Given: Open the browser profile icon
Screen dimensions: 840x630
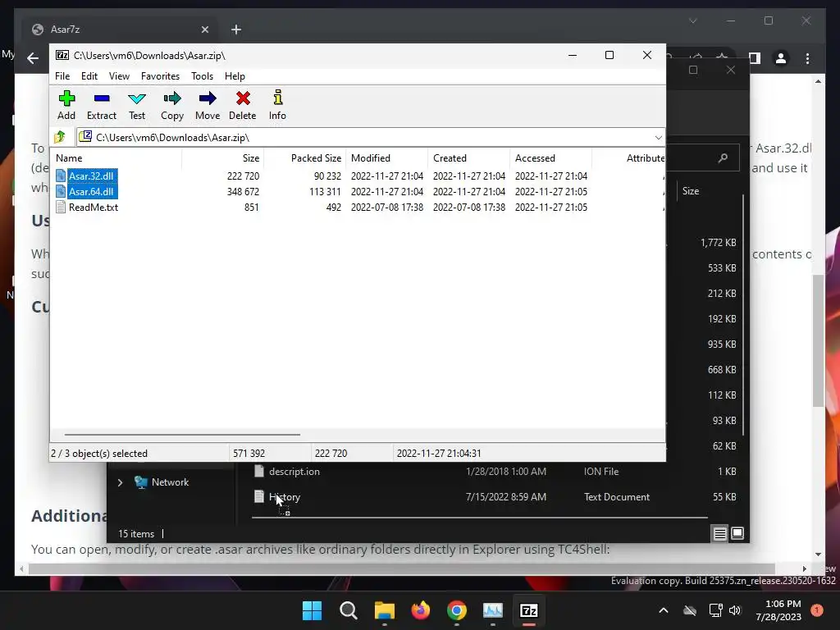Looking at the screenshot, I should point(781,58).
